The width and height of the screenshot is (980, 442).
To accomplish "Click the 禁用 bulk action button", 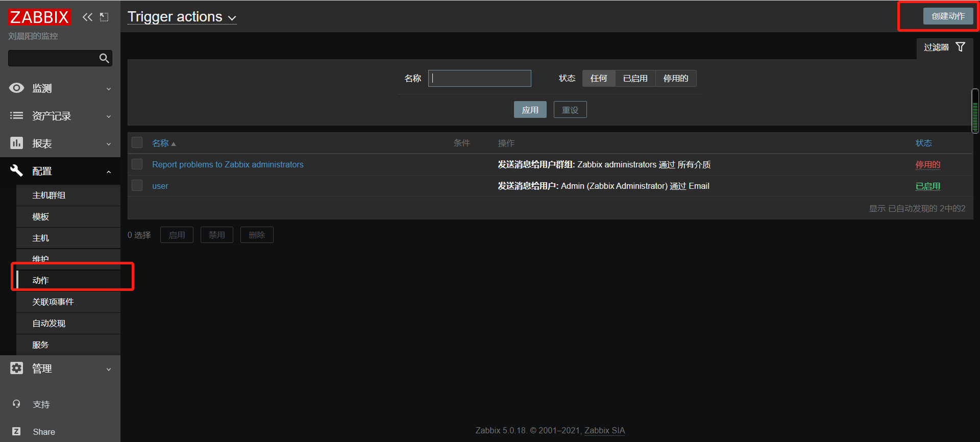I will (216, 235).
